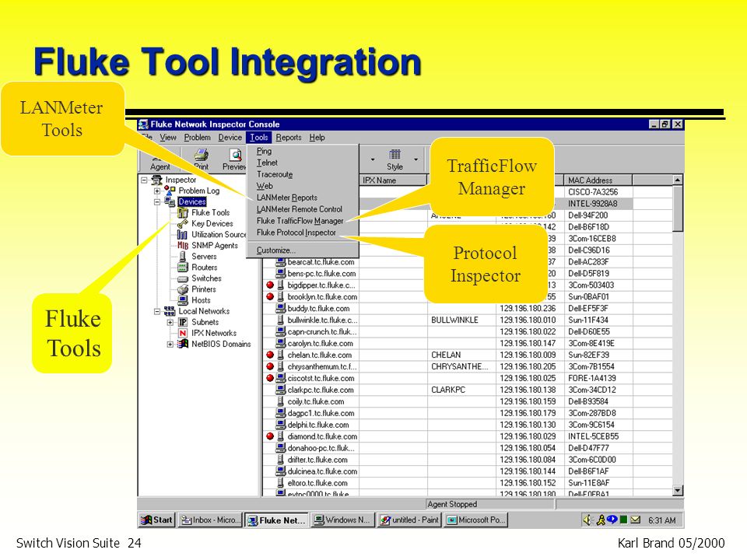Viewport: 747px width, 560px height.
Task: Select Utilization Sources icon
Action: pyautogui.click(x=183, y=234)
